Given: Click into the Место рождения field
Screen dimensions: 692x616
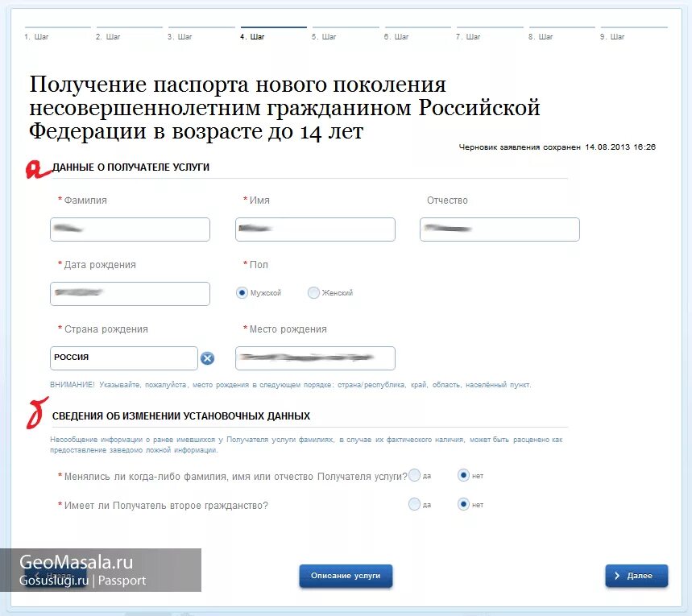Looking at the screenshot, I should click(315, 358).
